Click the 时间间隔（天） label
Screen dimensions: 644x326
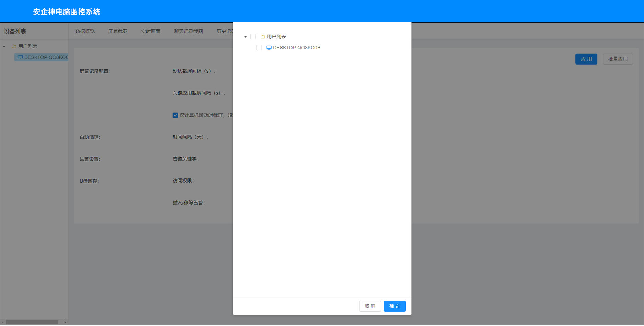(x=190, y=137)
